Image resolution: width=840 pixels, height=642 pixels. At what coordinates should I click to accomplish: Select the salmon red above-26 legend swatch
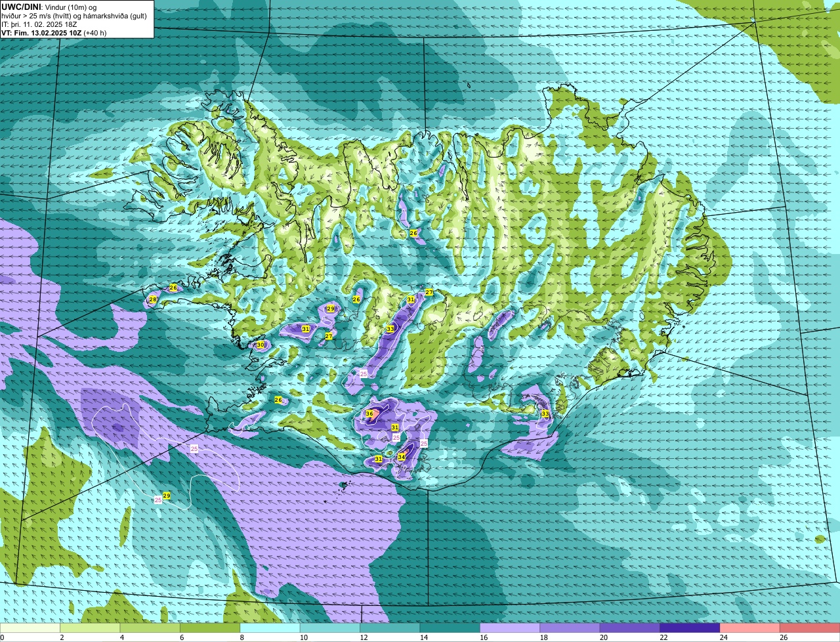pos(810,628)
